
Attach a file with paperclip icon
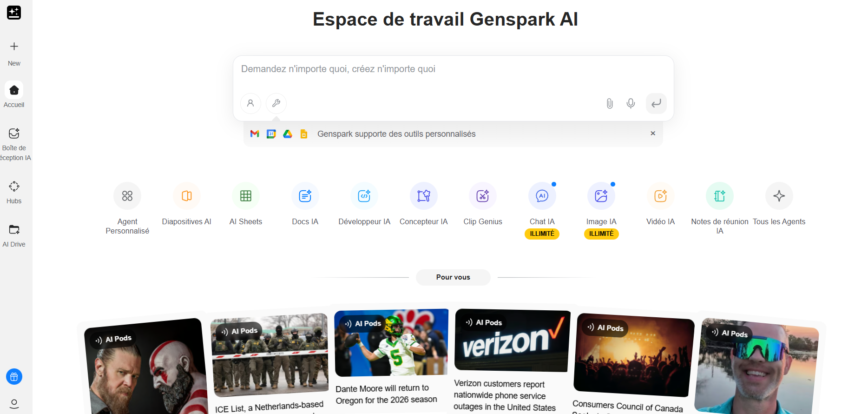tap(610, 103)
